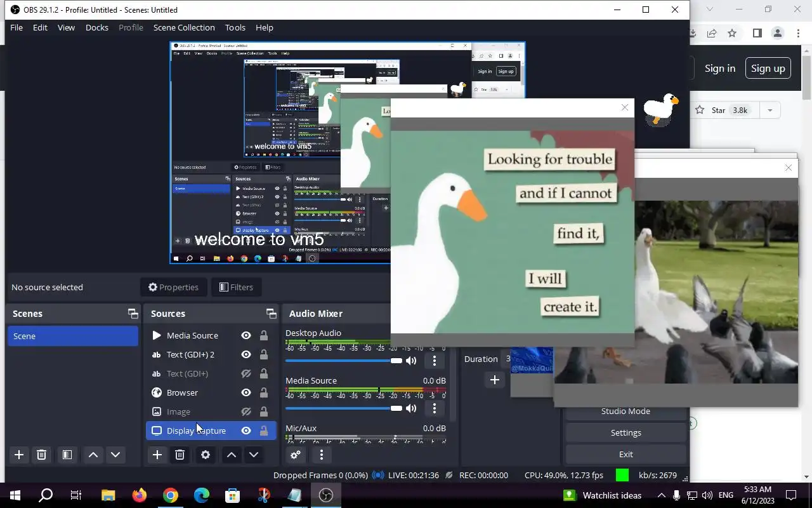Move source down
812x508 pixels.
click(254, 455)
